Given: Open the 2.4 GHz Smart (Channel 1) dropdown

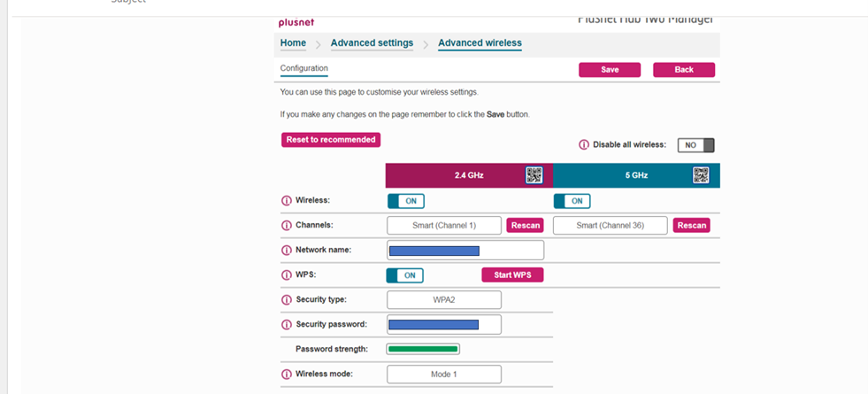Looking at the screenshot, I should pyautogui.click(x=444, y=226).
